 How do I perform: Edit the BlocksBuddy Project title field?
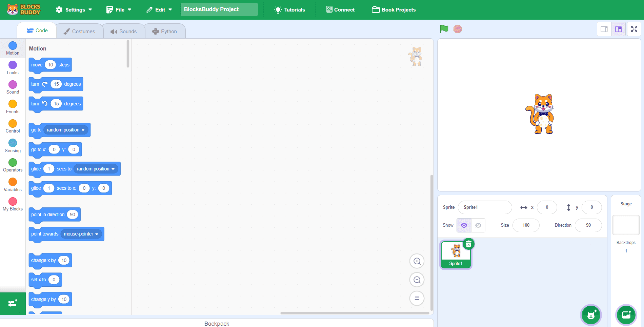[219, 9]
